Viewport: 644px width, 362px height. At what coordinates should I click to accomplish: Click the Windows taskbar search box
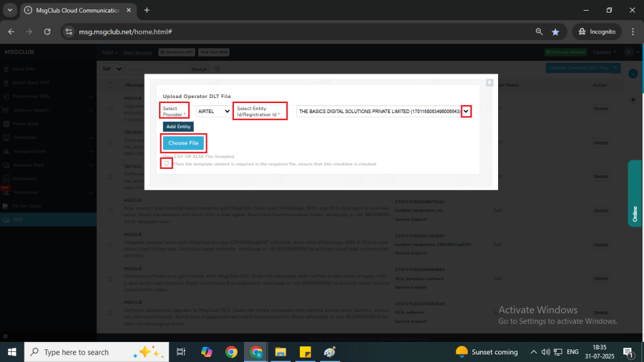[x=96, y=352]
